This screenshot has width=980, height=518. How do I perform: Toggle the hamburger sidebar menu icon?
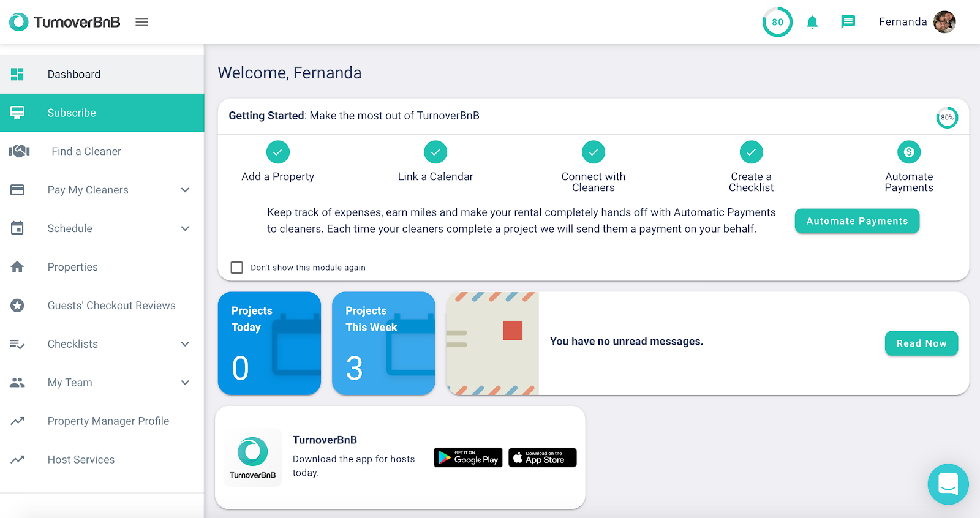click(141, 22)
